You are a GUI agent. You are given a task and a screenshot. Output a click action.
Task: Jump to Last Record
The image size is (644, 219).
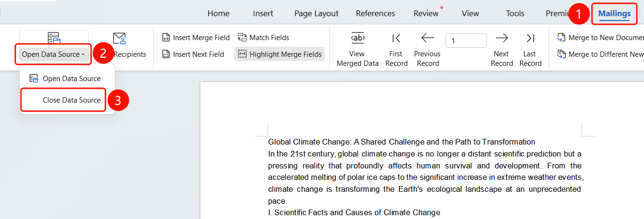coord(530,50)
